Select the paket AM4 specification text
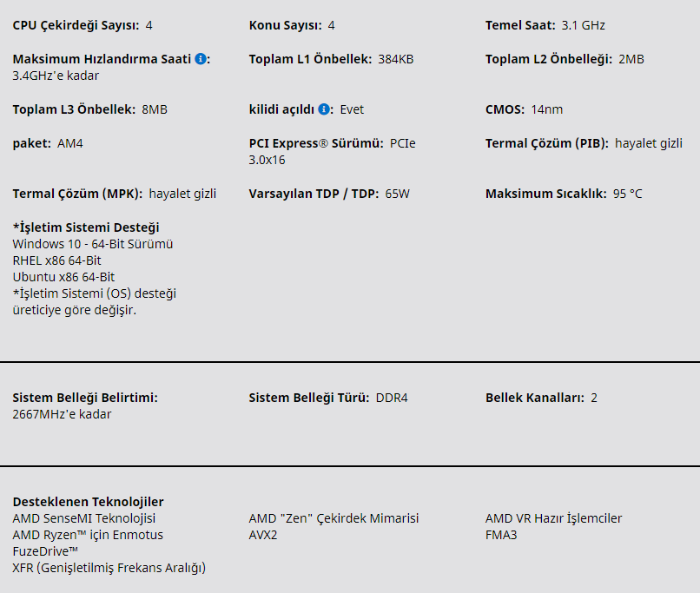Screen dimensions: 700x593 [48, 143]
